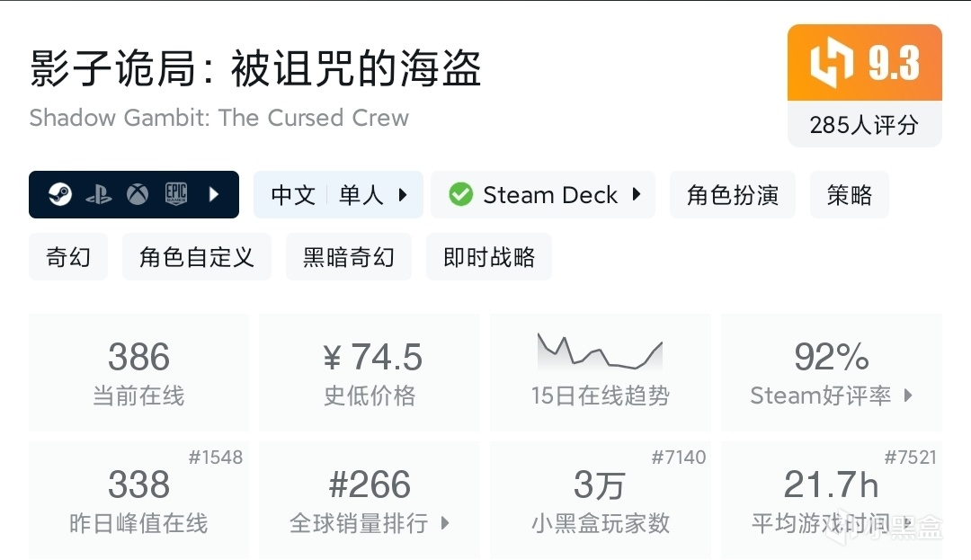Tap the 史低价格 ¥74.5 card
The image size is (971, 560).
pos(370,372)
